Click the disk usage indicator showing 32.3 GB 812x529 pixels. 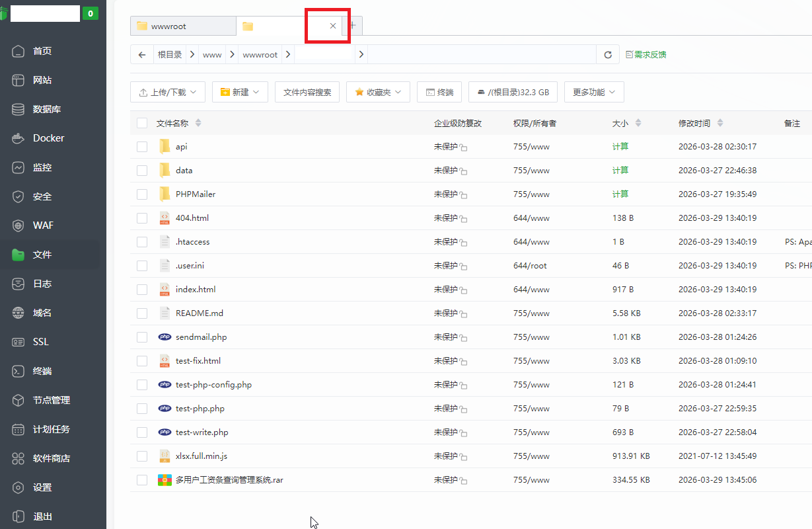click(x=513, y=92)
